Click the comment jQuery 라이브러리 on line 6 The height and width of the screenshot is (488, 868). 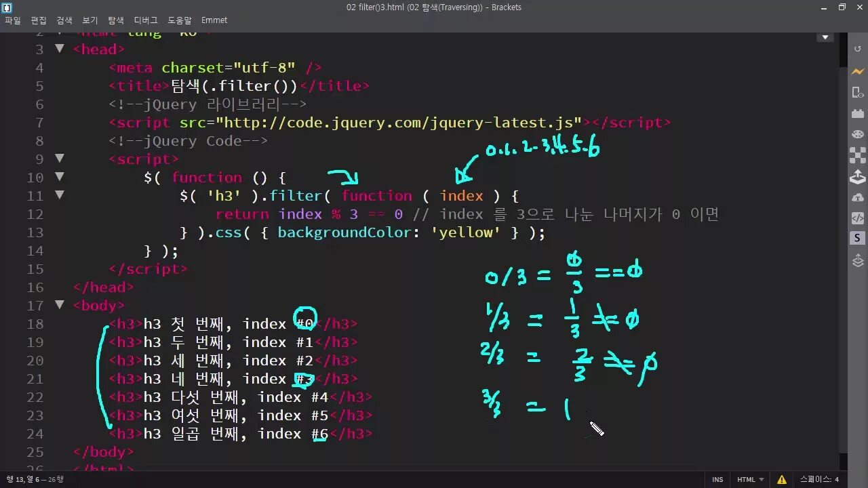[208, 104]
